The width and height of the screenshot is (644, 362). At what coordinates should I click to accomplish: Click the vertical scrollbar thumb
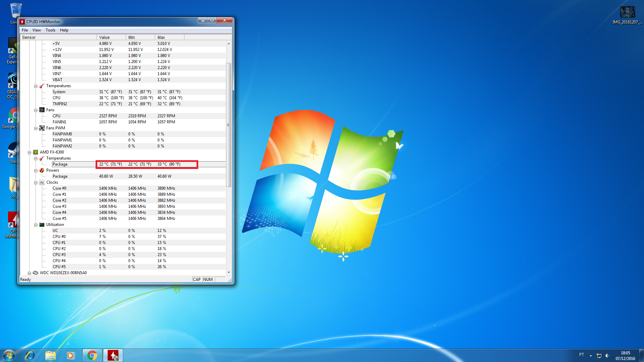pos(229,125)
